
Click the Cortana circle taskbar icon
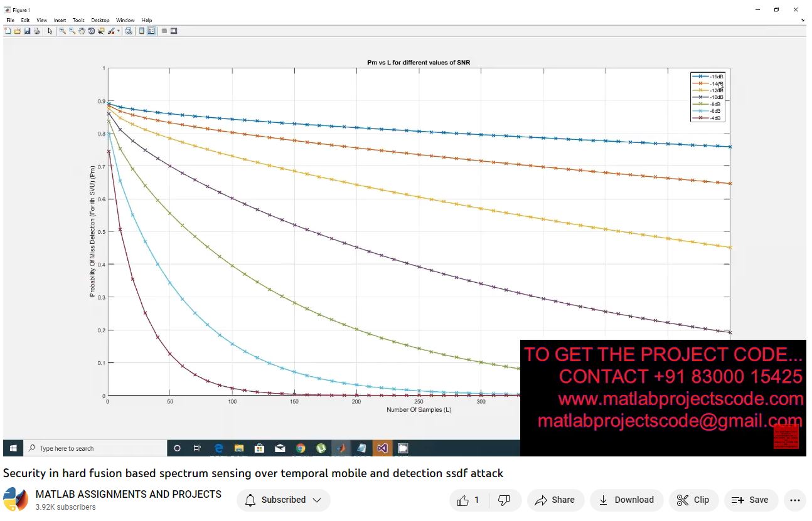pyautogui.click(x=177, y=448)
